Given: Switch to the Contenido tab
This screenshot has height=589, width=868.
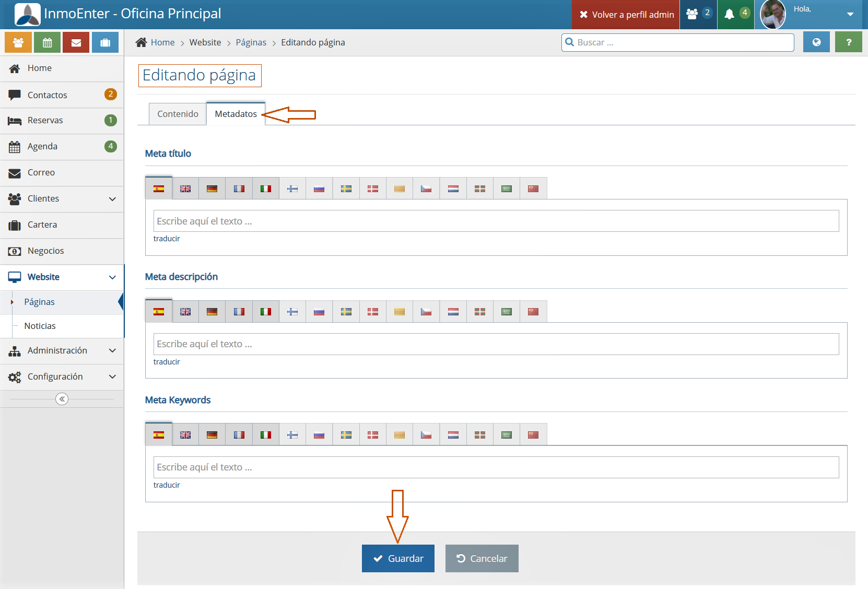Looking at the screenshot, I should tap(178, 114).
